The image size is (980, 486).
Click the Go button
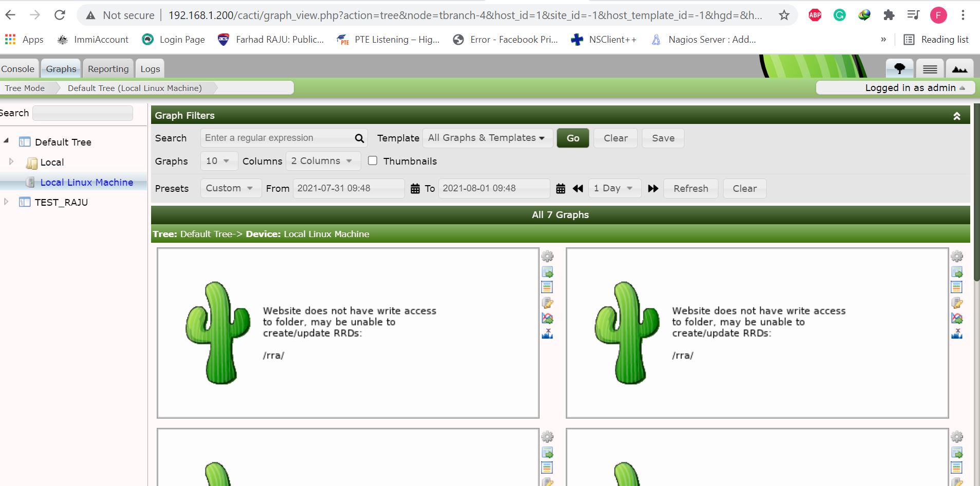[573, 138]
